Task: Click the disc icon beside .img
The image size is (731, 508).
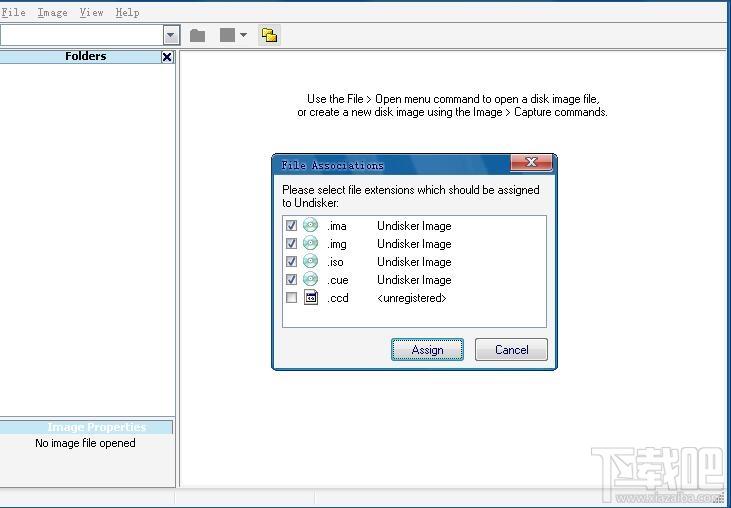Action: 310,243
